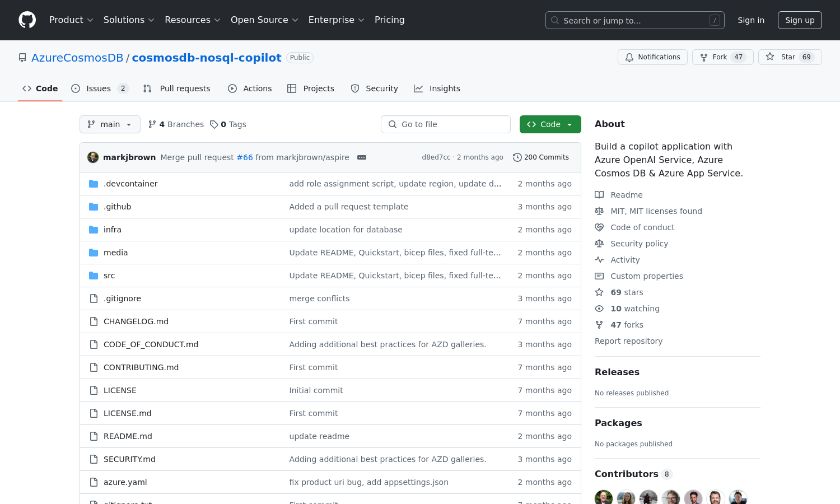Open the Search or jump to box
Screen dimensions: 840x504
(x=634, y=20)
